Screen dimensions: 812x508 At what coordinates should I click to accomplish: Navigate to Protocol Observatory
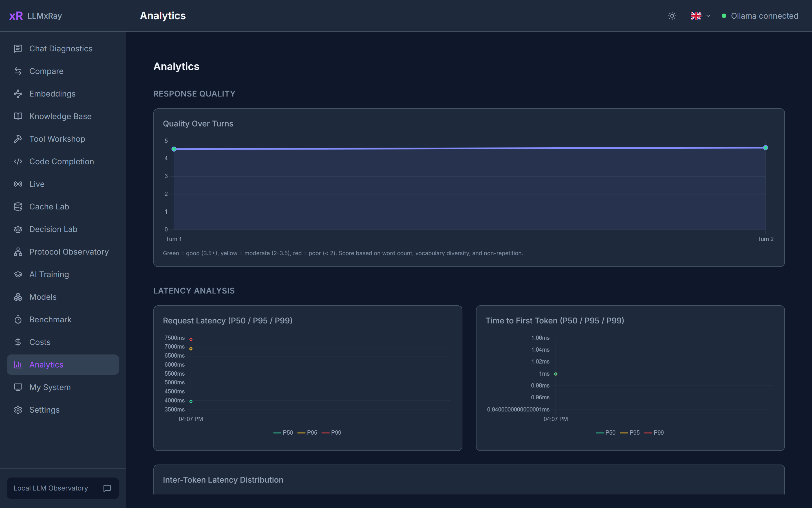(63, 252)
